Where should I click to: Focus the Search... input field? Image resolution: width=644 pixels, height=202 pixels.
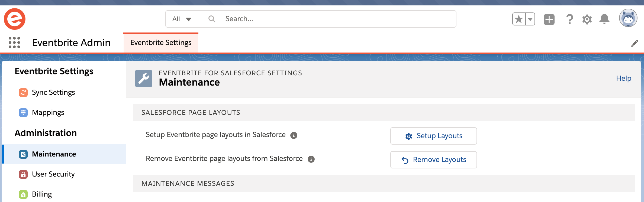[x=327, y=19]
